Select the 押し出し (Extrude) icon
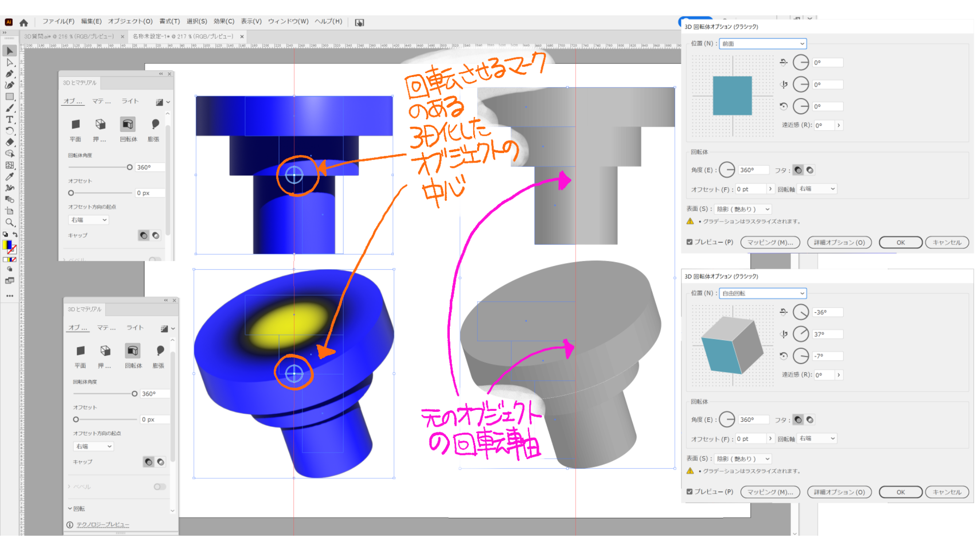The image size is (980, 551). tap(100, 124)
